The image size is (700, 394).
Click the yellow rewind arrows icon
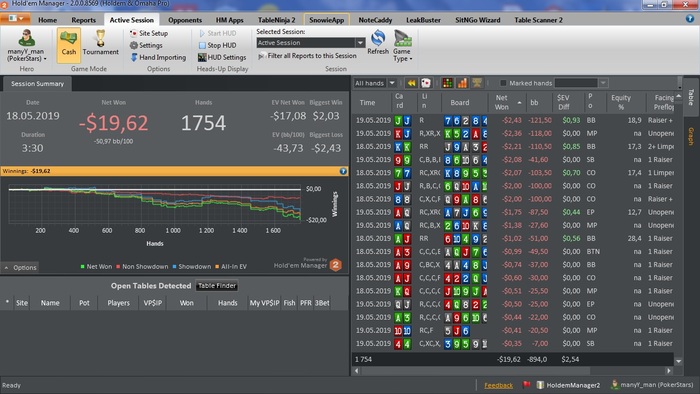point(411,83)
